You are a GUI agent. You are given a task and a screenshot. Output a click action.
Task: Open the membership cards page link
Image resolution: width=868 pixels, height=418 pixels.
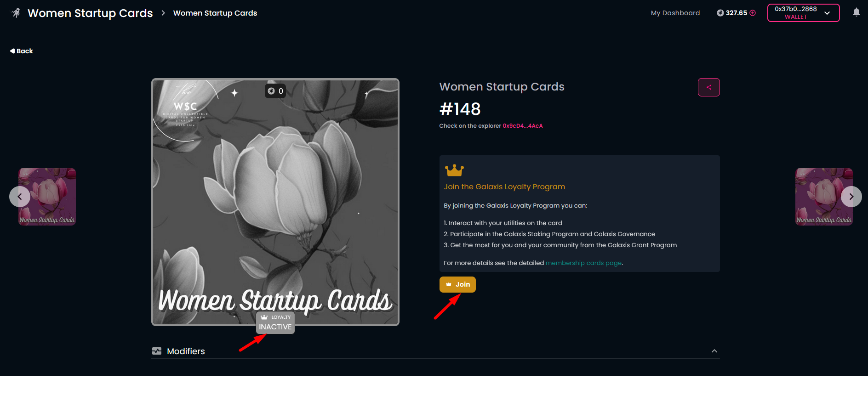pos(583,263)
